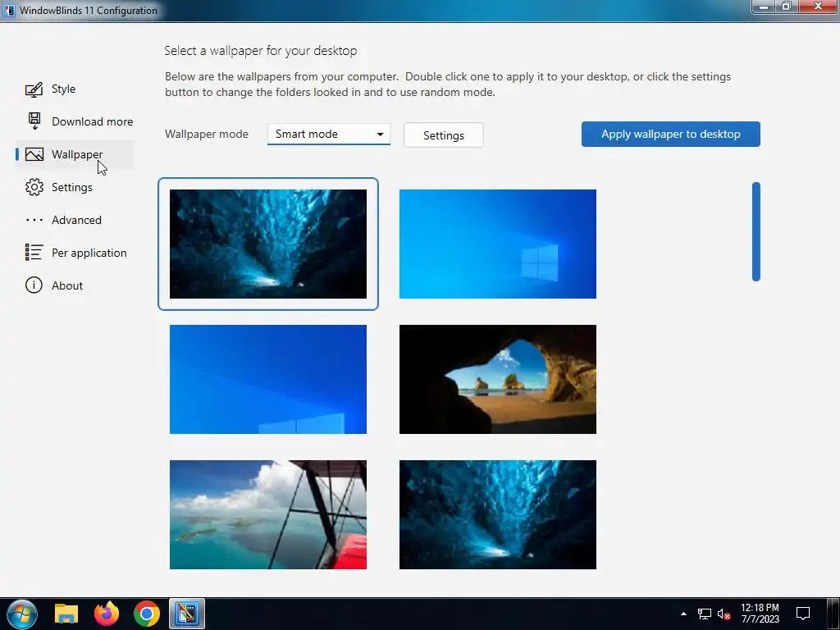
Task: Click the Wallpaper picture icon
Action: point(34,154)
